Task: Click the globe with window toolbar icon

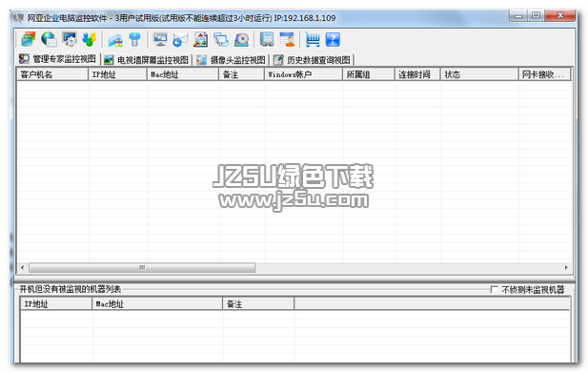Action: [x=49, y=39]
